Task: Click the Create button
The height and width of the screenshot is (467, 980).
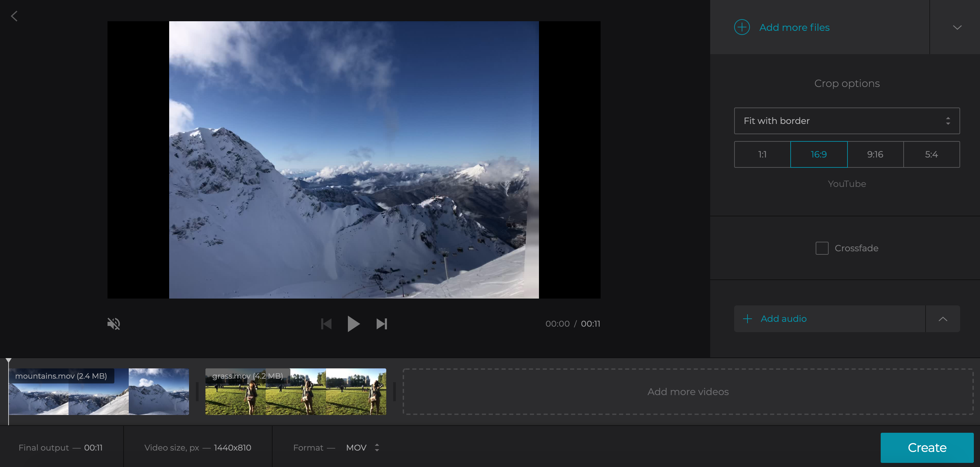Action: (x=927, y=447)
